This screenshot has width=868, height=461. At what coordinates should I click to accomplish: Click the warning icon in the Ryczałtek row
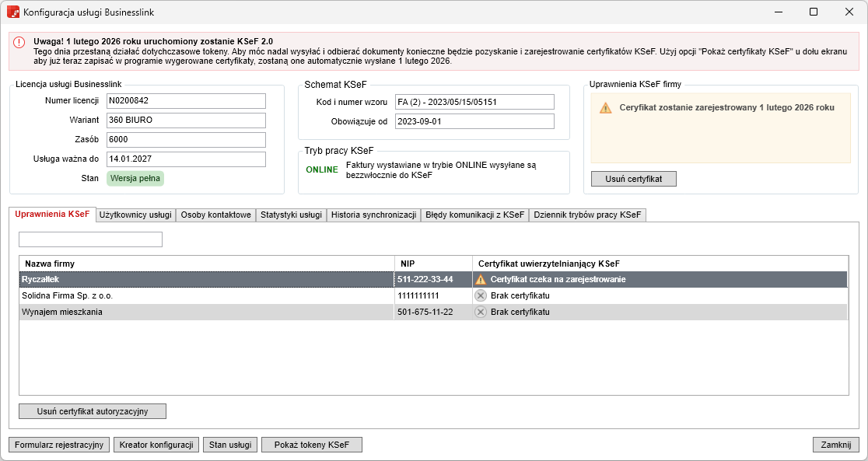(x=481, y=279)
